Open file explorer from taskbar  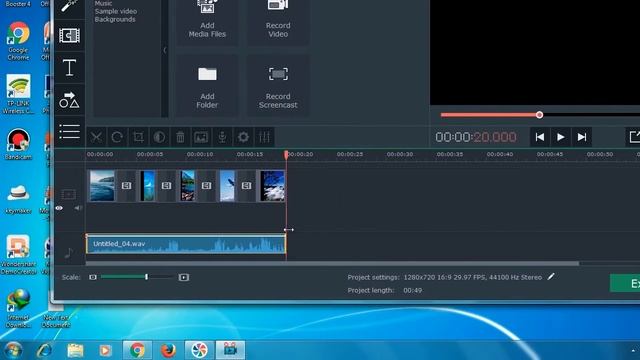click(x=76, y=350)
